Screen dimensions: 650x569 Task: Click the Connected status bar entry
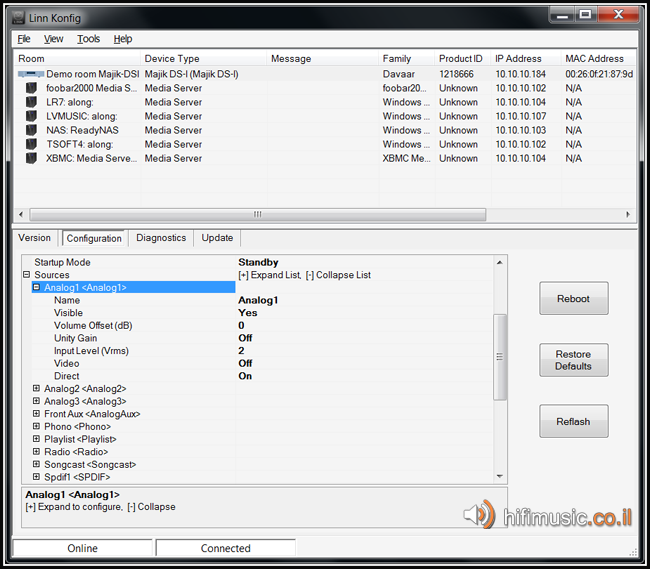226,548
